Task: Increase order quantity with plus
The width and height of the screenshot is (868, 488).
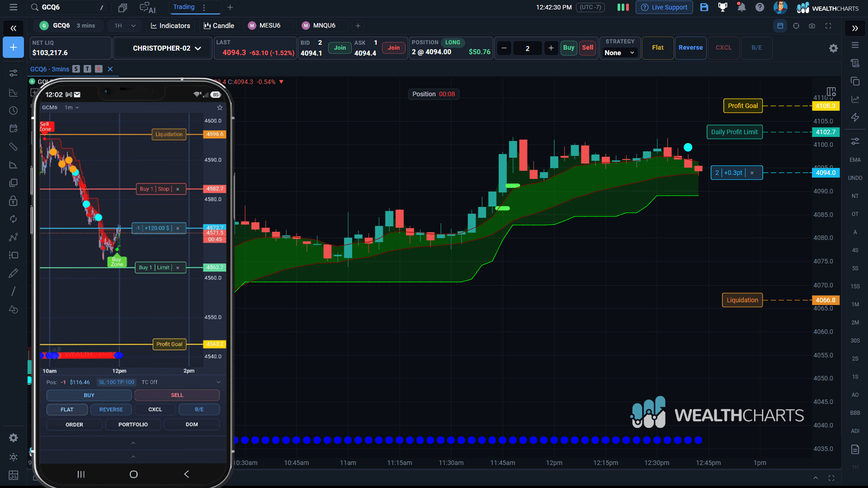Action: [551, 48]
